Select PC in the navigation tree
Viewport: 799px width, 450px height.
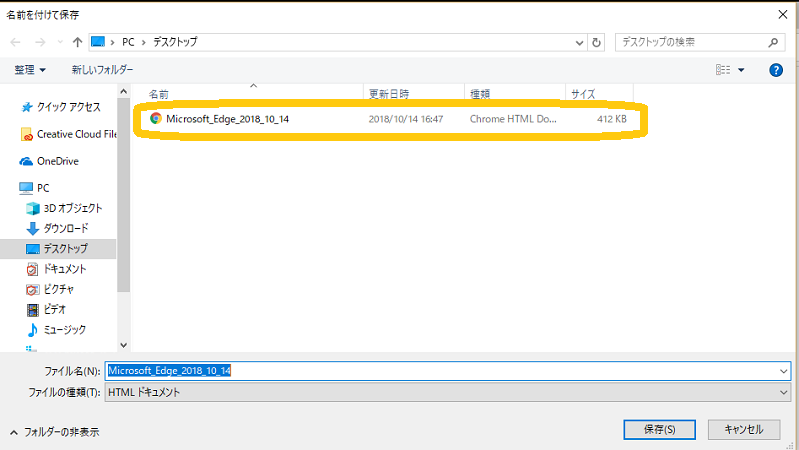click(43, 188)
